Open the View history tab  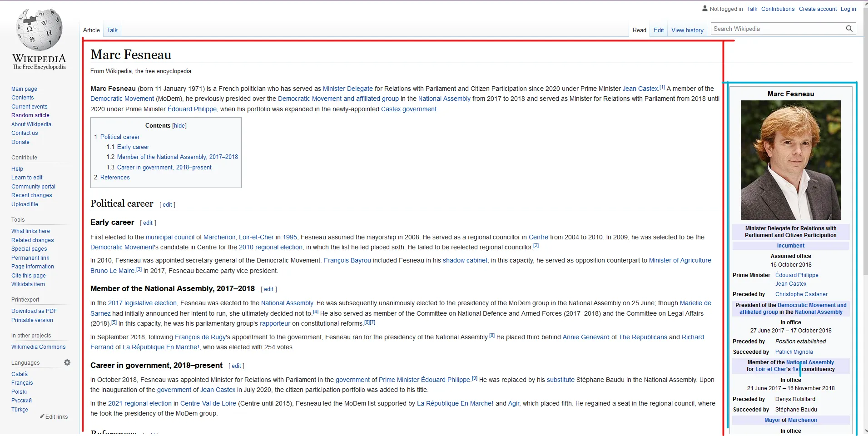(x=687, y=30)
